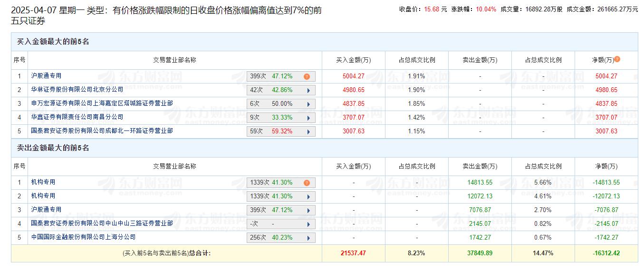Open 申万宏源证券上海嘉定区塔城路营业部 link
This screenshot has height=270, width=644.
click(102, 103)
